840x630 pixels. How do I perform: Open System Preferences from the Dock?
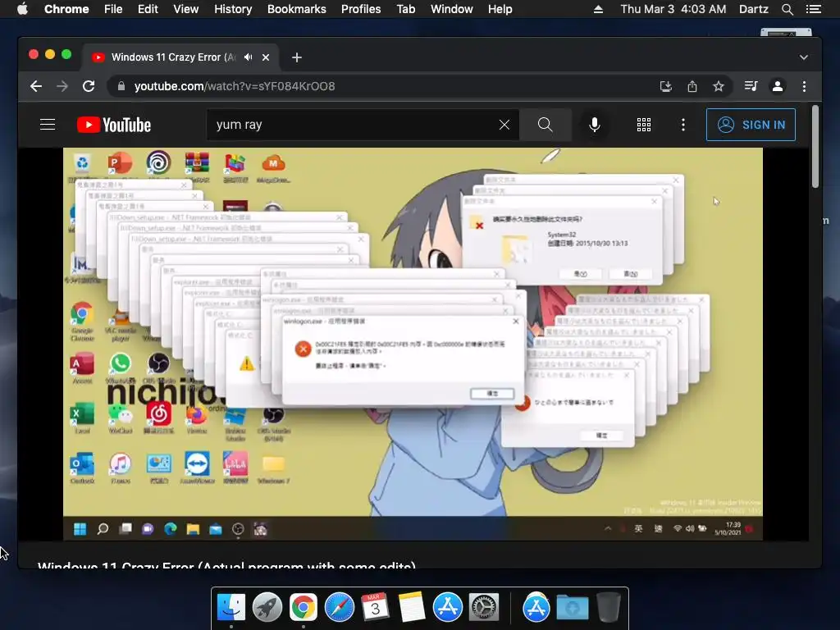pyautogui.click(x=484, y=608)
